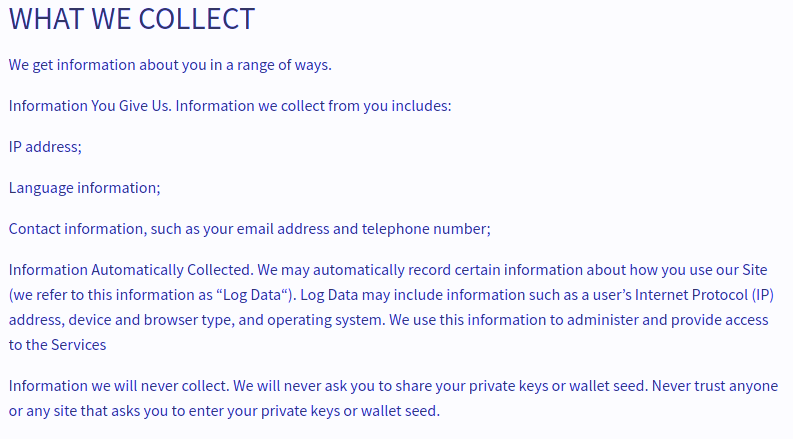This screenshot has height=439, width=793.
Task: Click the 'Contact information' line about email and telephone
Action: [x=249, y=228]
